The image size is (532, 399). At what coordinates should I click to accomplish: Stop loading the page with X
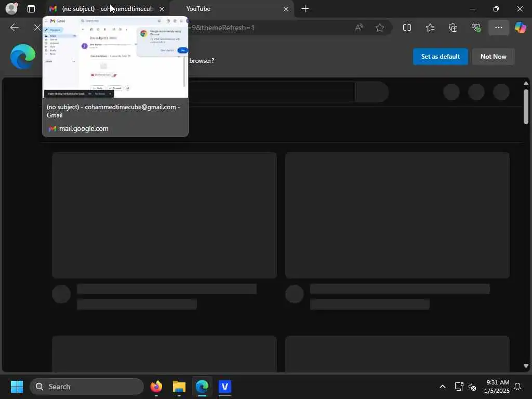pos(37,28)
